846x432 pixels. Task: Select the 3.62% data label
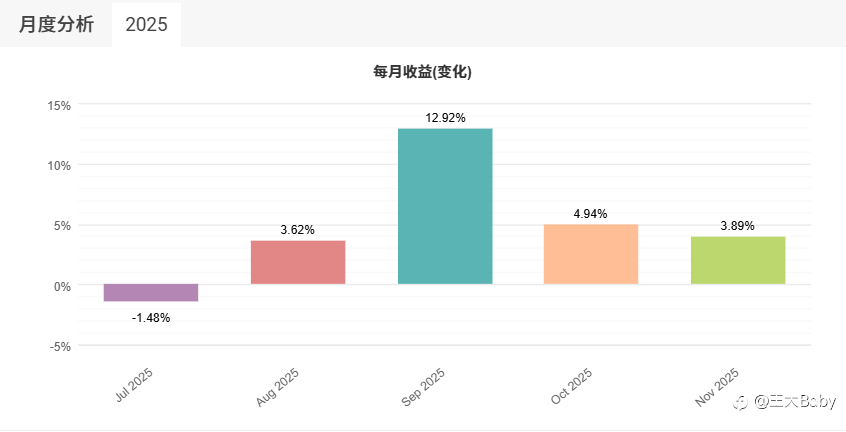[x=298, y=230]
